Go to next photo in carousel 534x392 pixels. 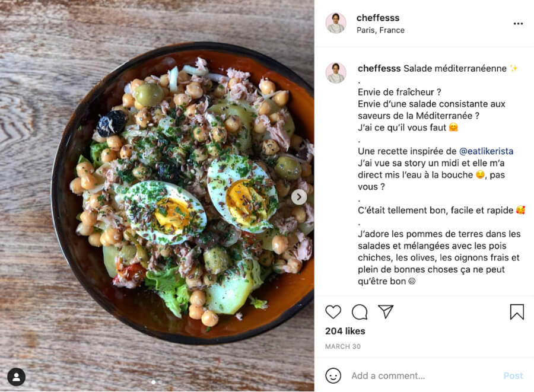pyautogui.click(x=299, y=197)
